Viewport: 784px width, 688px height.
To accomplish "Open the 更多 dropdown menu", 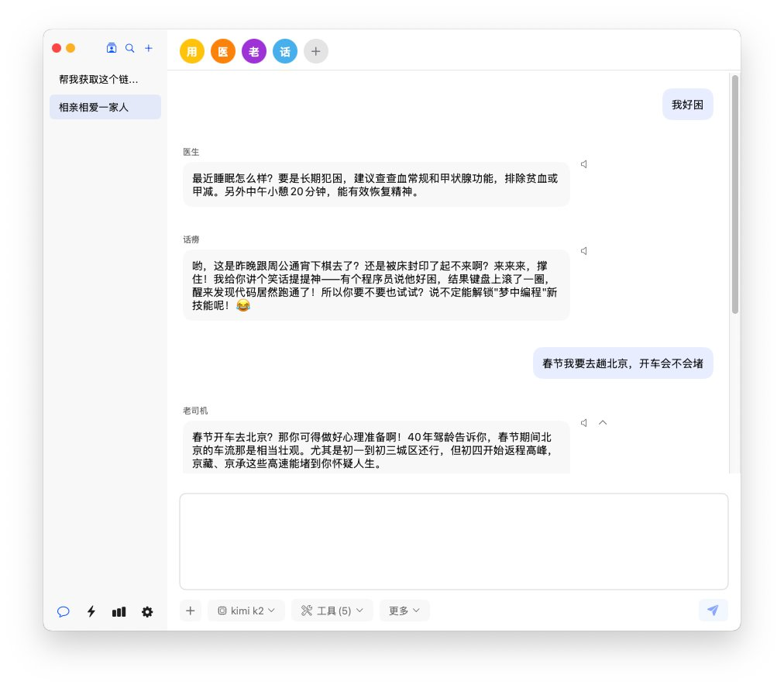I will point(404,611).
